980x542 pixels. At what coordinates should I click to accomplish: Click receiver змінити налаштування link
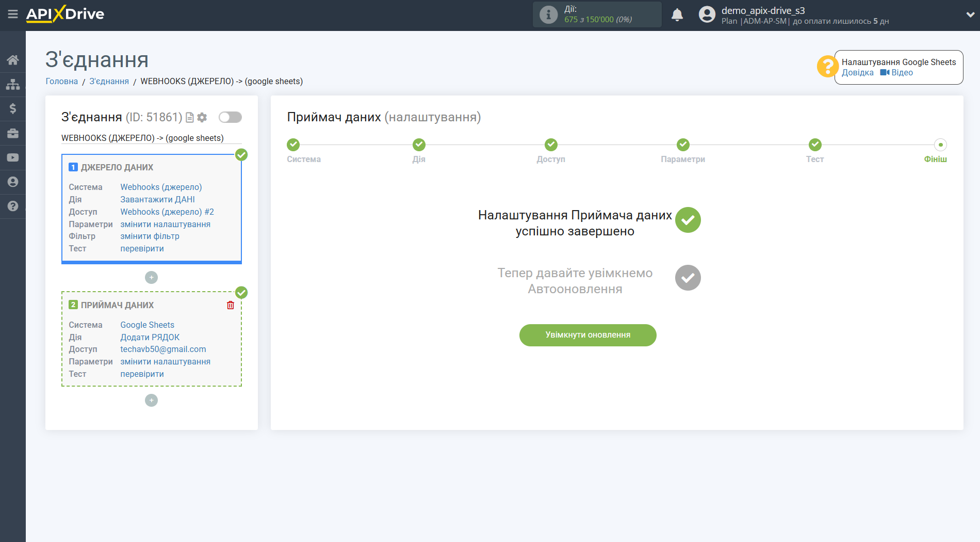[x=166, y=361]
